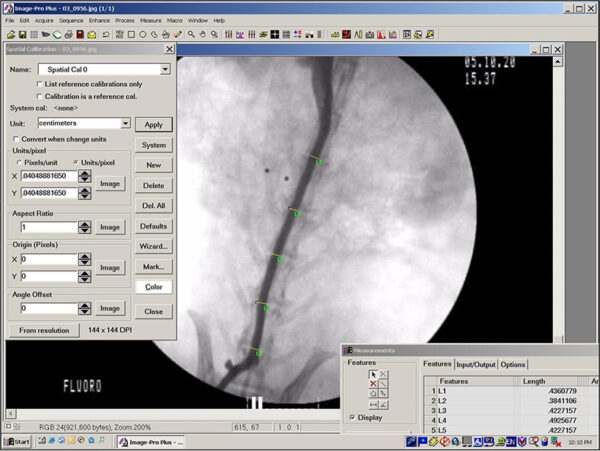This screenshot has height=451, width=600.
Task: Click the red-black scatter toolbar icon
Action: pos(347,35)
